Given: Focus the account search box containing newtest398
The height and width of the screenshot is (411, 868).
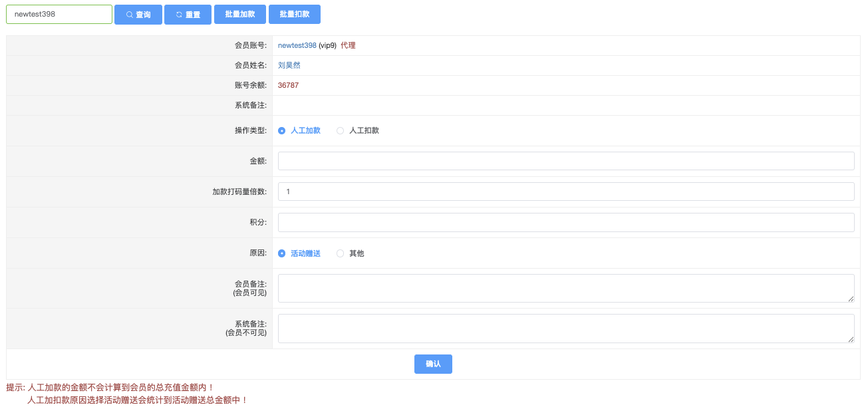Looking at the screenshot, I should point(59,15).
